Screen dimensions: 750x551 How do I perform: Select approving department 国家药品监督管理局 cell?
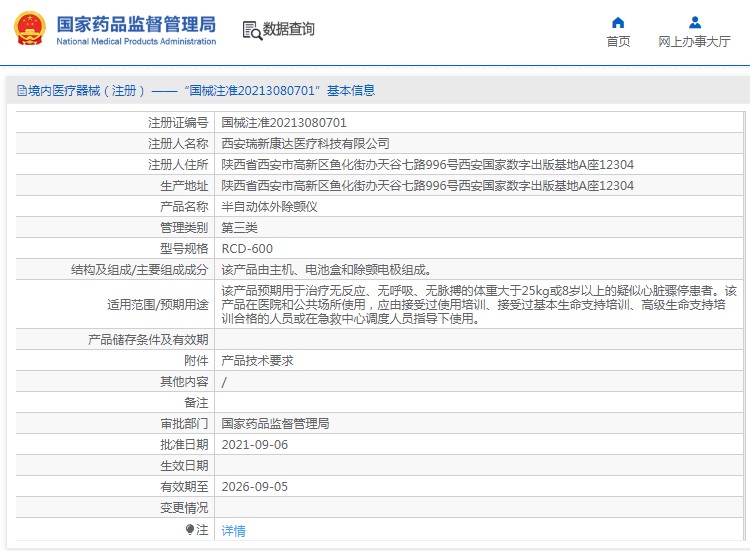click(275, 424)
